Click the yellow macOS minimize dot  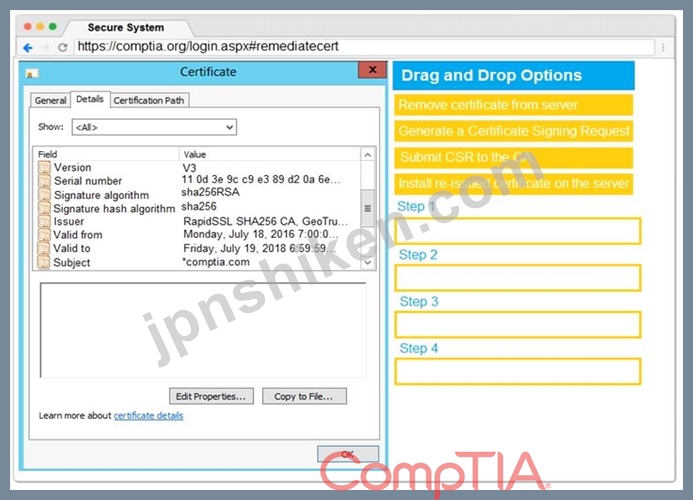[40, 27]
